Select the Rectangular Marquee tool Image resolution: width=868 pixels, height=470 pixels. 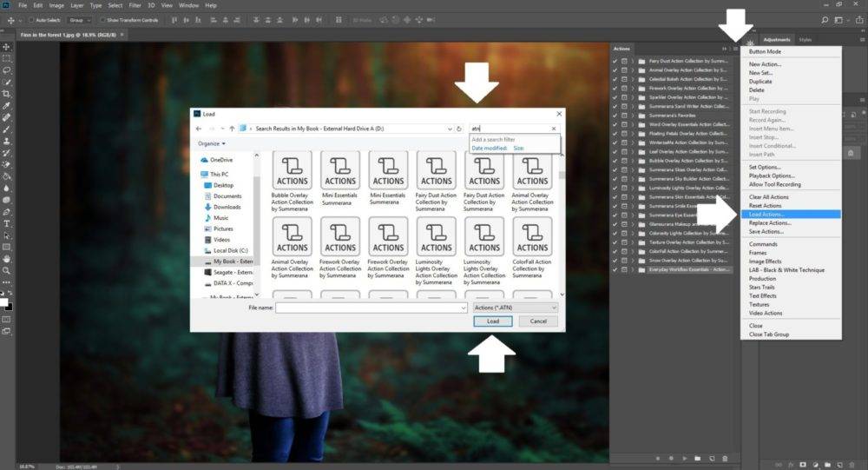click(7, 59)
